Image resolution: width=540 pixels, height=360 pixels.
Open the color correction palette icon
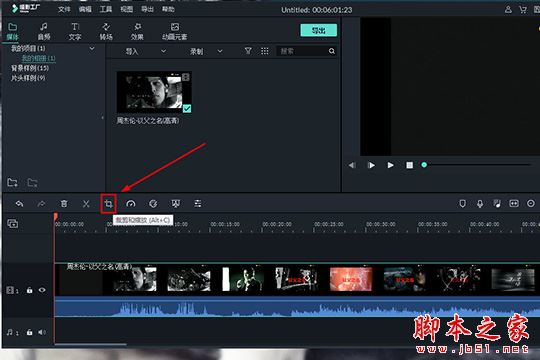point(153,204)
